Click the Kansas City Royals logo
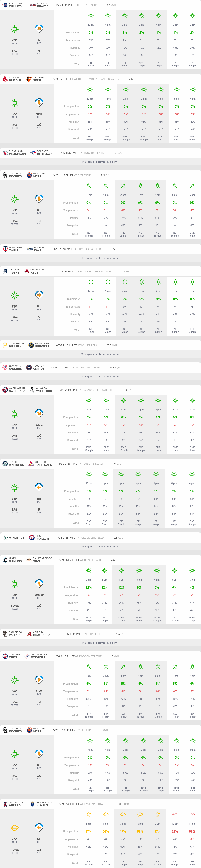This screenshot has width=201, height=868. pos(33,804)
